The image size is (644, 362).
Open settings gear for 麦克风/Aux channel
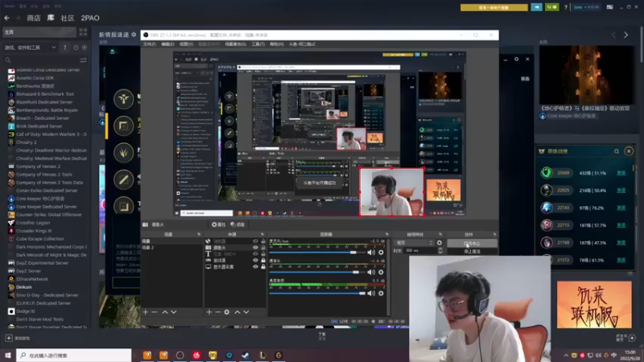(x=381, y=253)
